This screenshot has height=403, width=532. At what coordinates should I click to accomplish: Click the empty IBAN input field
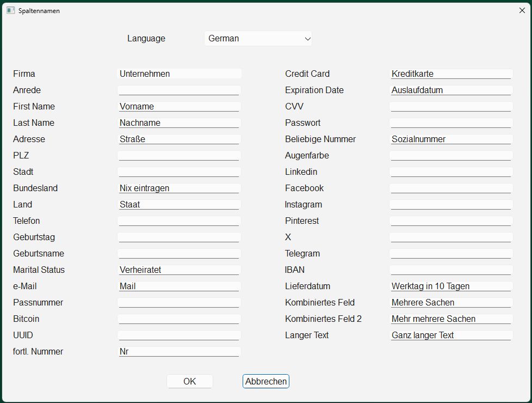click(x=451, y=270)
